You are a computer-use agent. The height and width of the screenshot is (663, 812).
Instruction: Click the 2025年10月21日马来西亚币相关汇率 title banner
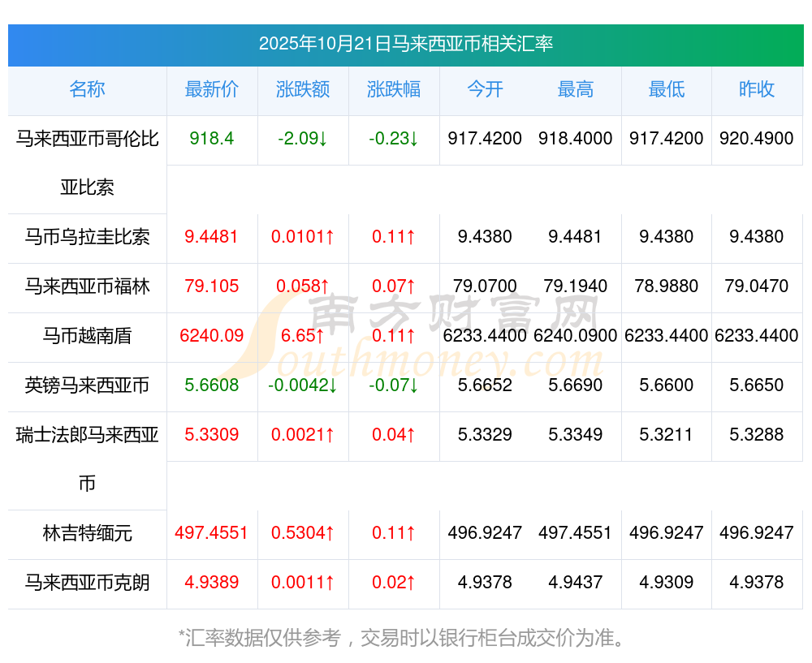coord(406,44)
